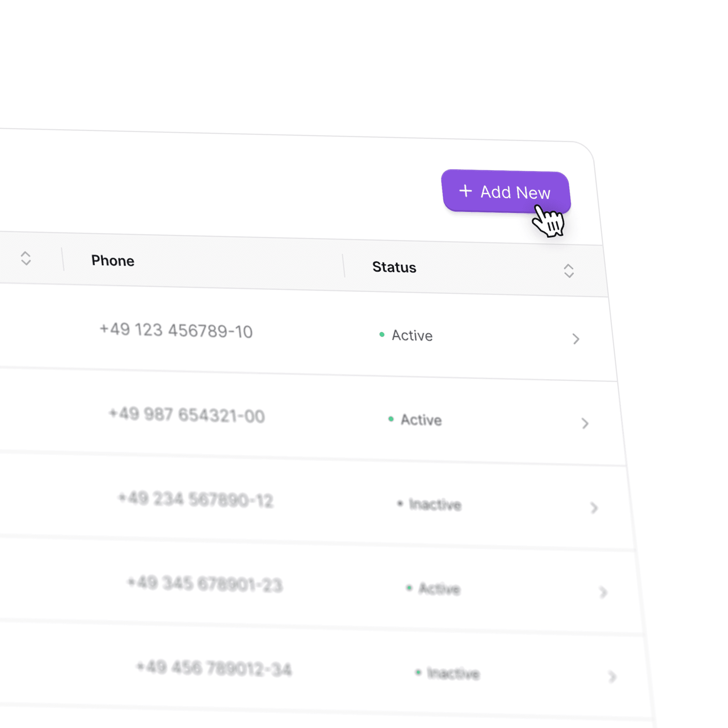Click phone number +49 345 678901-23
This screenshot has height=728, width=728.
pyautogui.click(x=205, y=584)
